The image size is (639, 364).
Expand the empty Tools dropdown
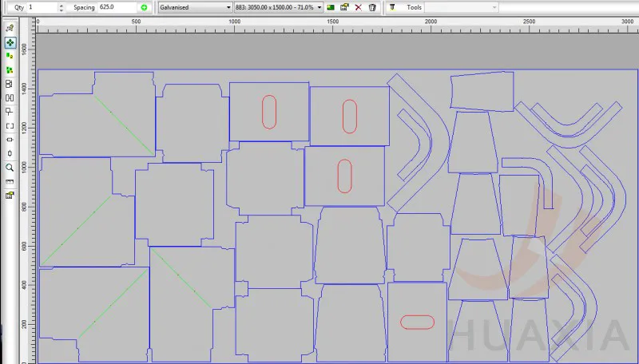tap(462, 7)
